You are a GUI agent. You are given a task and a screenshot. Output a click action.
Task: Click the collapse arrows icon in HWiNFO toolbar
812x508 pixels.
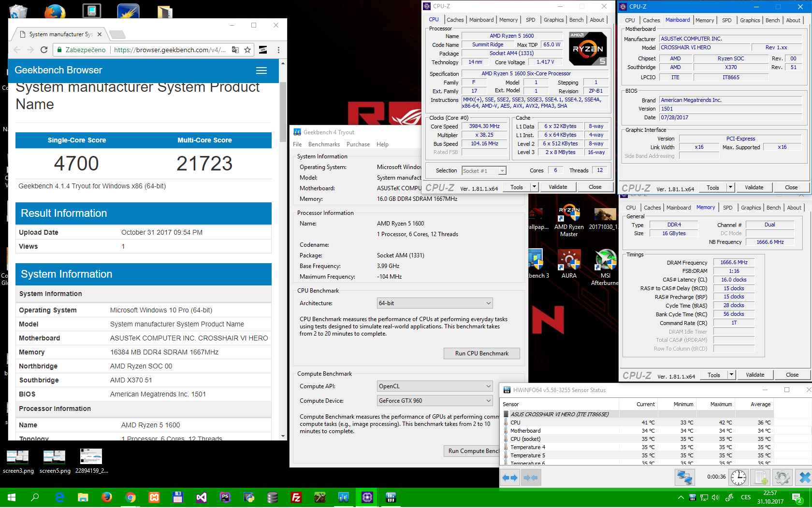click(x=531, y=478)
